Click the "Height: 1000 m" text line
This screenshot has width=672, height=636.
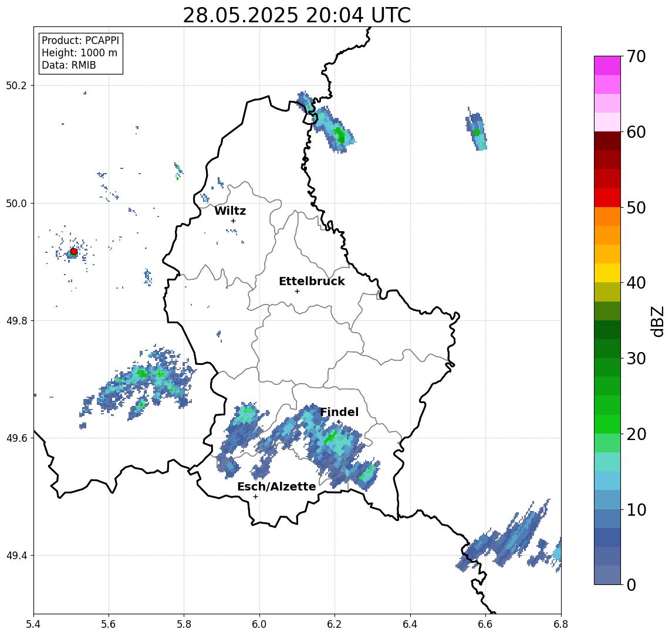click(x=79, y=53)
